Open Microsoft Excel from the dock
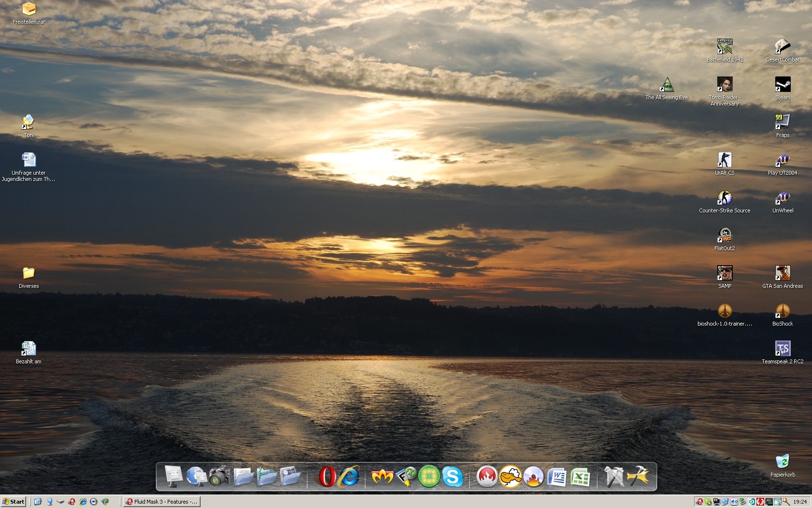Viewport: 812px width, 508px height. pos(580,478)
